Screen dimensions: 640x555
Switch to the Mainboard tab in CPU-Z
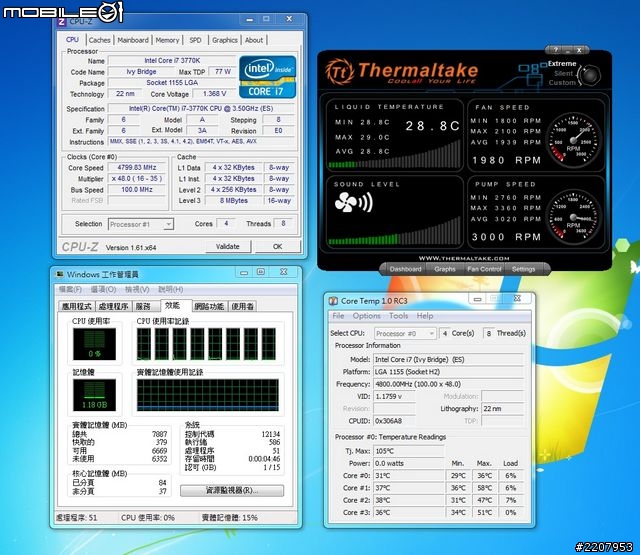[133, 40]
